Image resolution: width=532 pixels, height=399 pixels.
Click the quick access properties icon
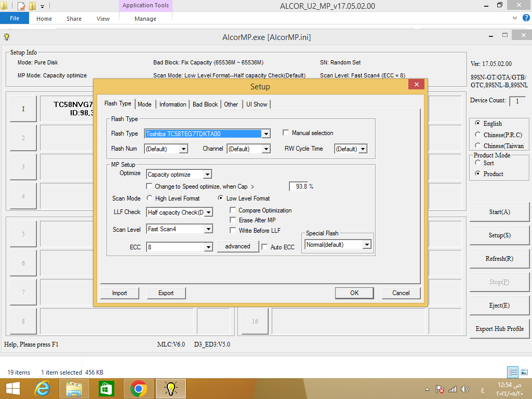[21, 6]
